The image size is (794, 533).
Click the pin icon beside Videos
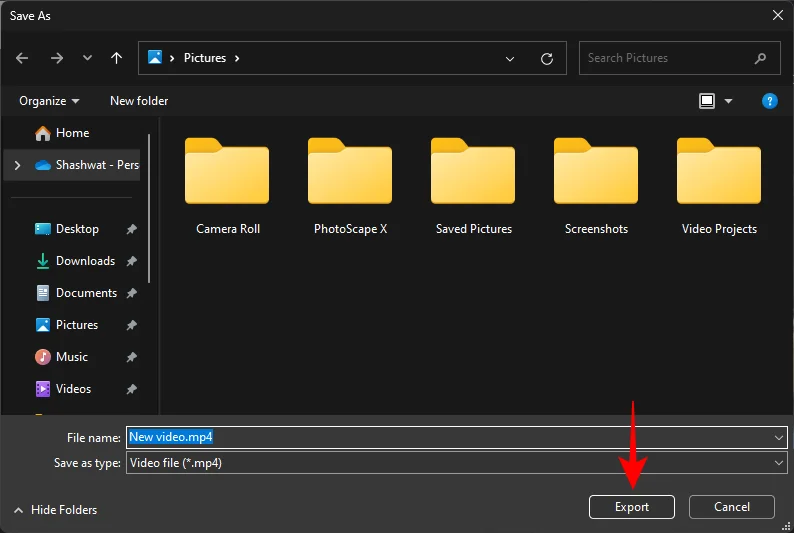(x=132, y=389)
